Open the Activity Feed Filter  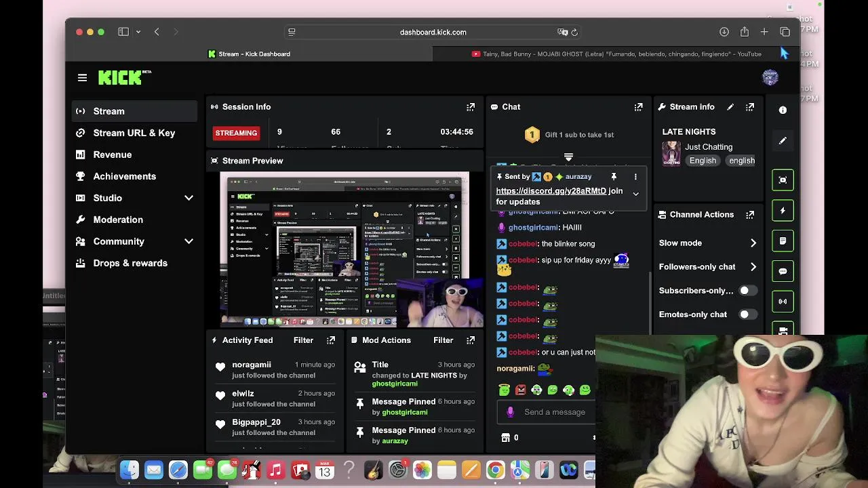point(303,340)
